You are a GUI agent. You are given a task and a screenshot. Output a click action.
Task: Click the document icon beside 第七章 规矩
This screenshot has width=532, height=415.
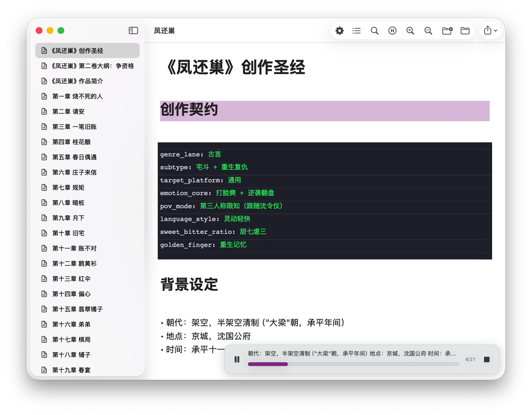(44, 187)
